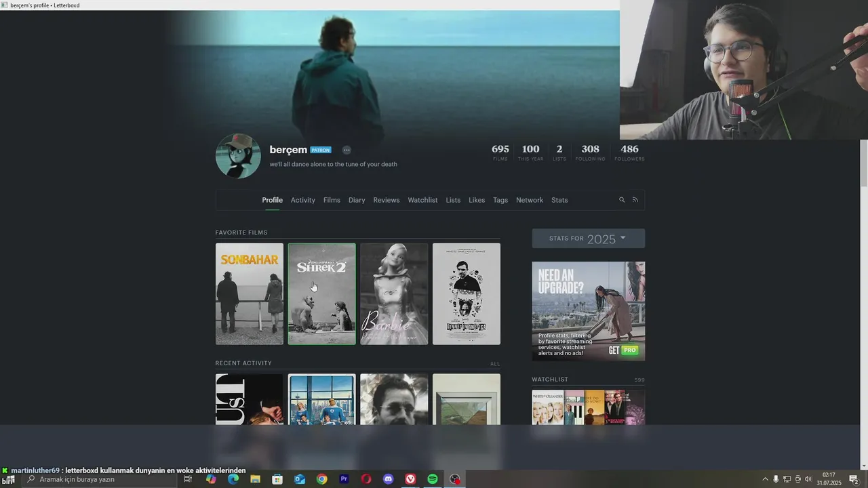
Task: Open the Sonbahar favorite film poster
Action: (250, 294)
